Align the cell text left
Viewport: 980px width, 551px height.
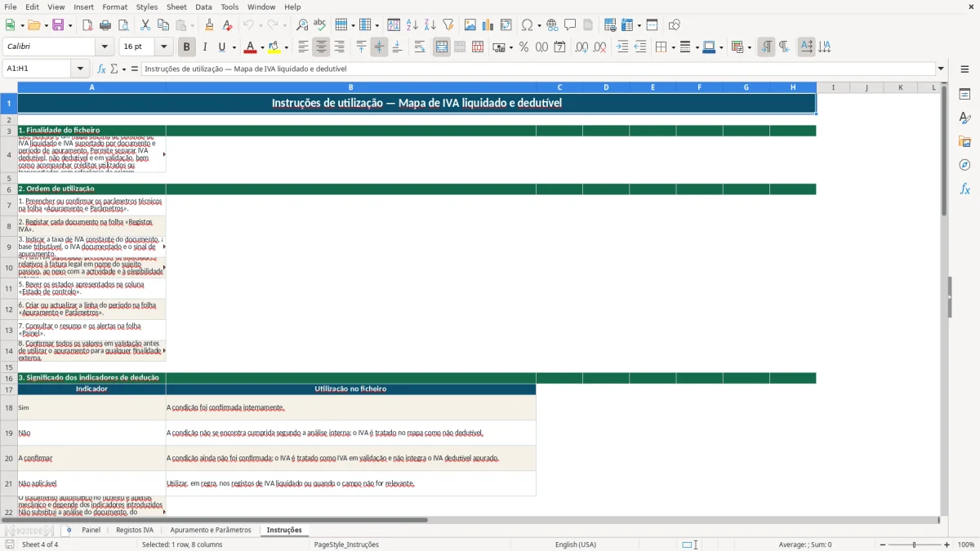point(303,47)
